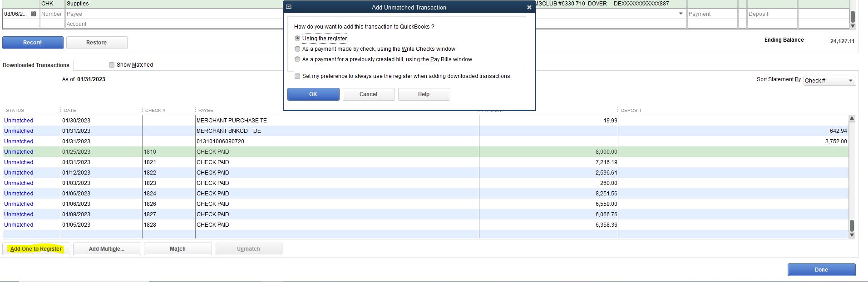This screenshot has width=868, height=282.
Task: Click scroll up arrow of transactions list
Action: [852, 118]
